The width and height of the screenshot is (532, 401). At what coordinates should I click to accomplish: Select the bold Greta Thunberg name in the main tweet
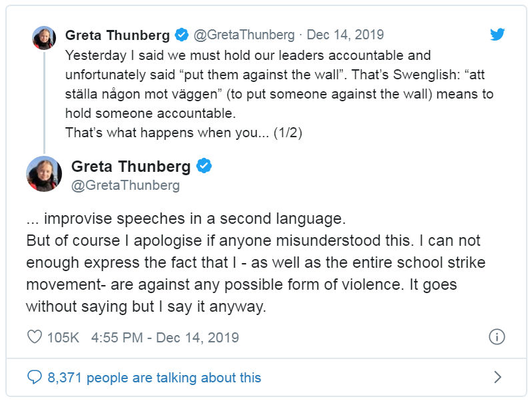(x=131, y=167)
